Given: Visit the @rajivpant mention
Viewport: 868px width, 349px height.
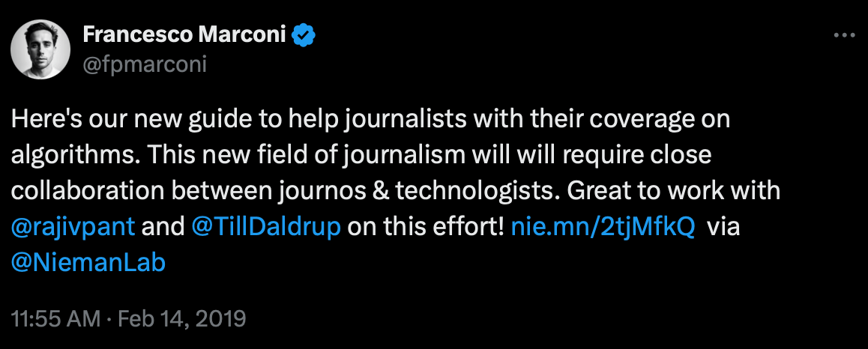Looking at the screenshot, I should 74,228.
